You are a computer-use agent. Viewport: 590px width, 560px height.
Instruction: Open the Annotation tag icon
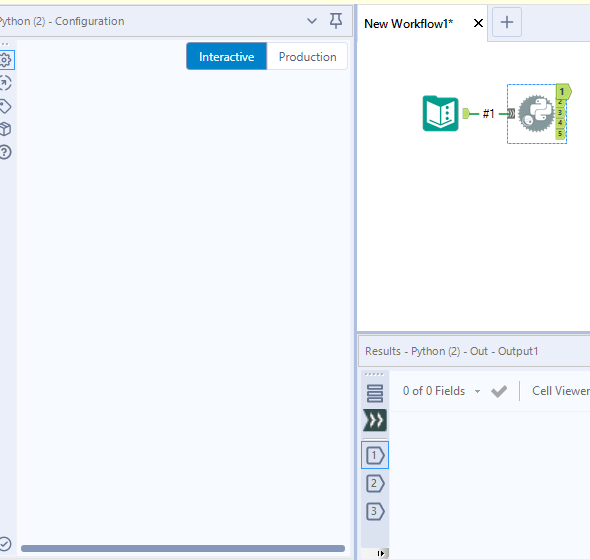[6, 106]
